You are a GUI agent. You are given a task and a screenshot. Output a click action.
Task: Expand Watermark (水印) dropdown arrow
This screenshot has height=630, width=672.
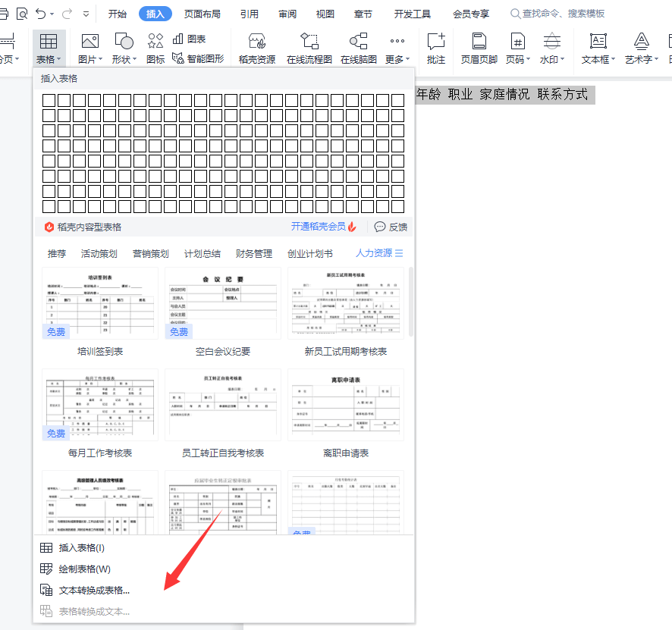point(562,59)
